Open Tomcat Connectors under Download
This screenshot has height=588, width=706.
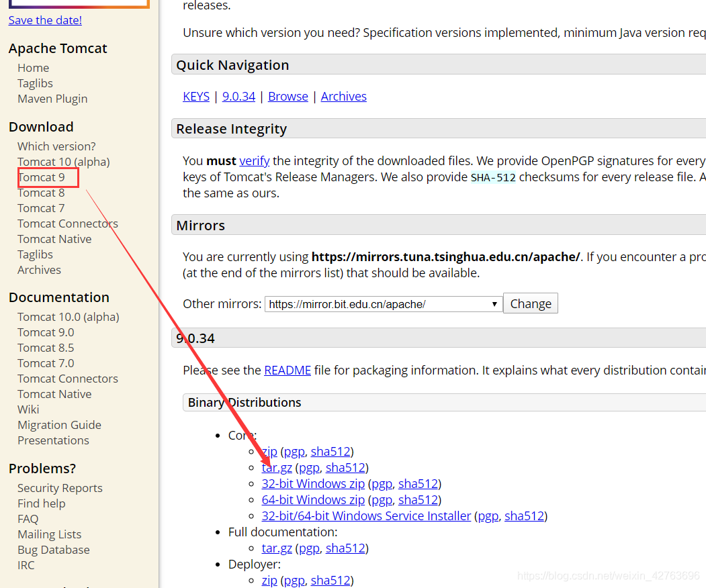[x=68, y=224]
